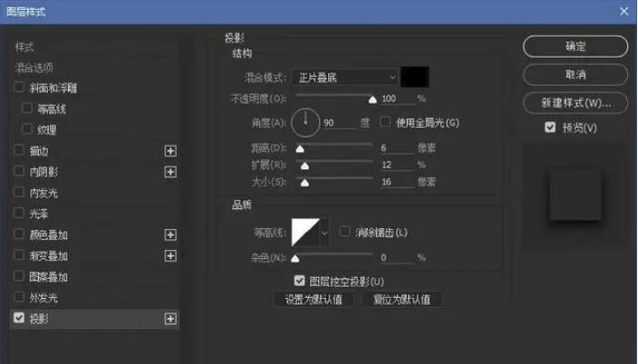
Task: Click the 距离 value field showing 6
Action: click(x=397, y=148)
